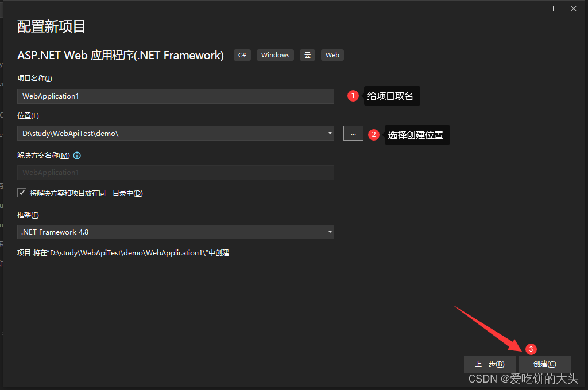Viewport: 588px width, 390px height.
Task: Maximize the configure project window
Action: click(551, 9)
